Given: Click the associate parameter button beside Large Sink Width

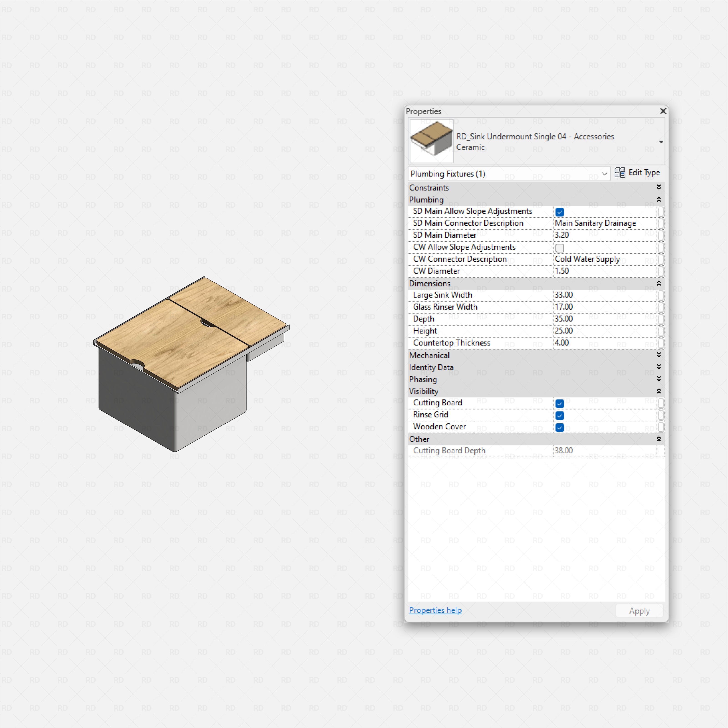Looking at the screenshot, I should pos(661,296).
